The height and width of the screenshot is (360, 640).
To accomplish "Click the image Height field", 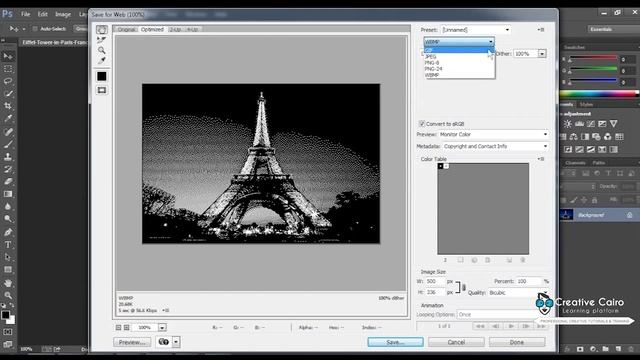I will click(435, 292).
